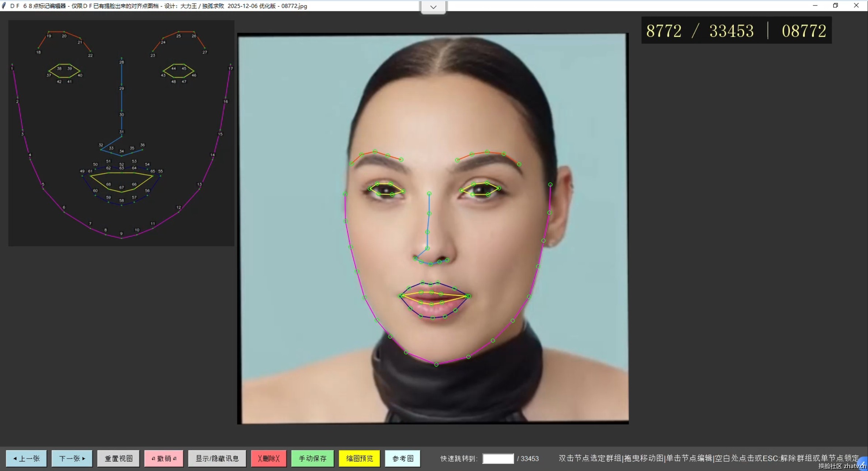Open thumbnail preview with yellow 缩图预览 button
Image resolution: width=868 pixels, height=471 pixels.
[x=359, y=458]
